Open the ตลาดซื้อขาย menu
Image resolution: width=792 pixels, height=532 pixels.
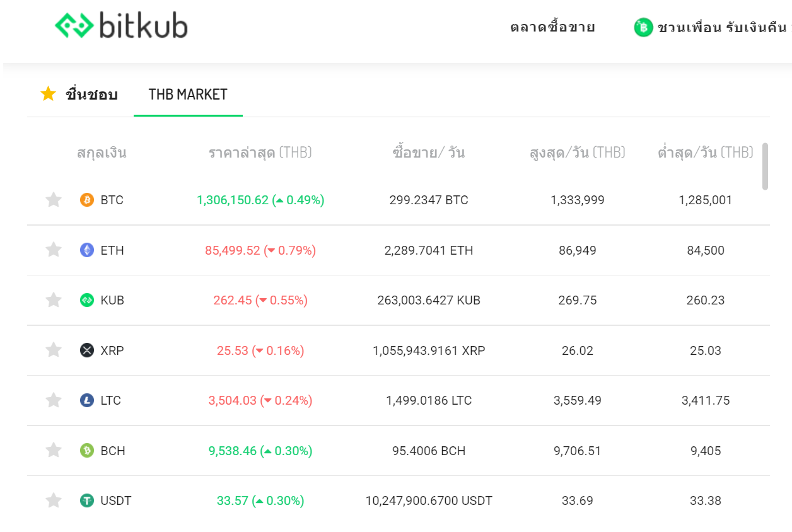[x=553, y=27]
